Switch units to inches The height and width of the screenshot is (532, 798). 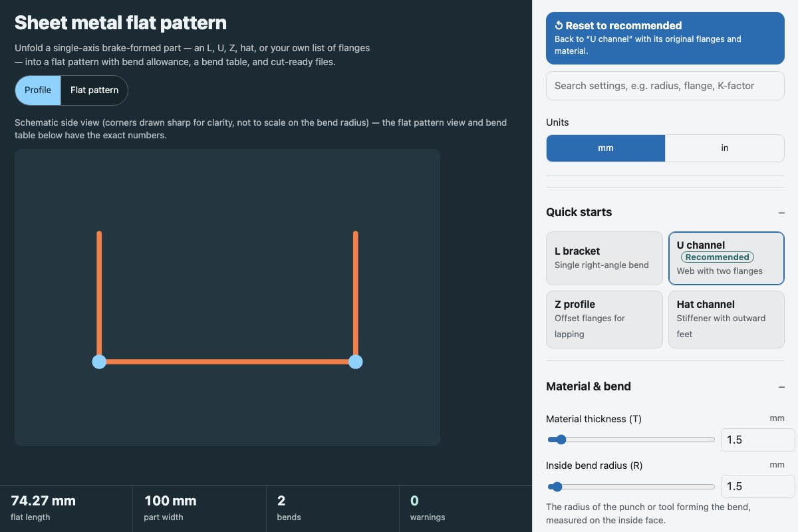point(725,148)
